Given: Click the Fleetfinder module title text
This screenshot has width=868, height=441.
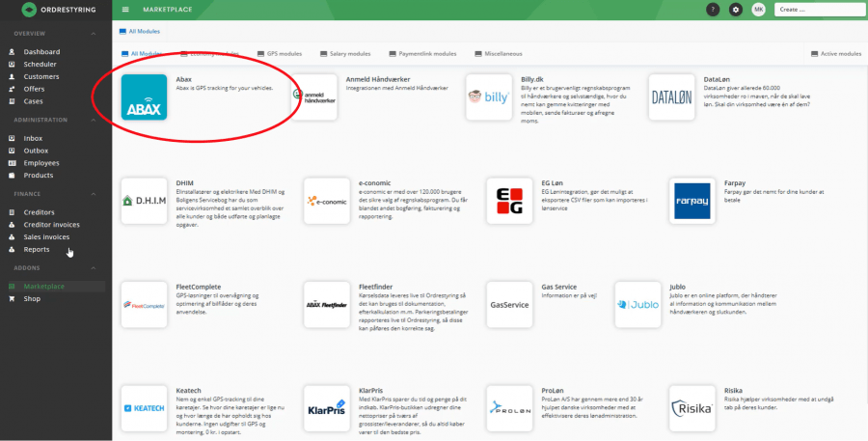Looking at the screenshot, I should coord(375,287).
